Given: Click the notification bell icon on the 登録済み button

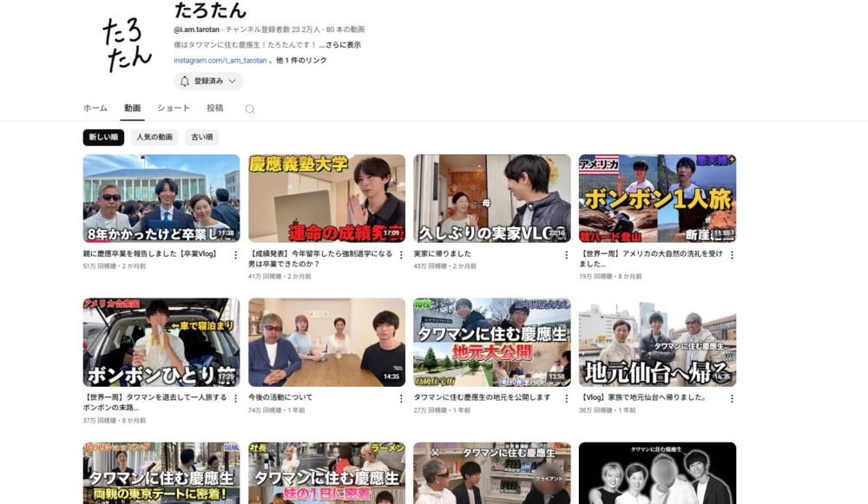Looking at the screenshot, I should 184,82.
